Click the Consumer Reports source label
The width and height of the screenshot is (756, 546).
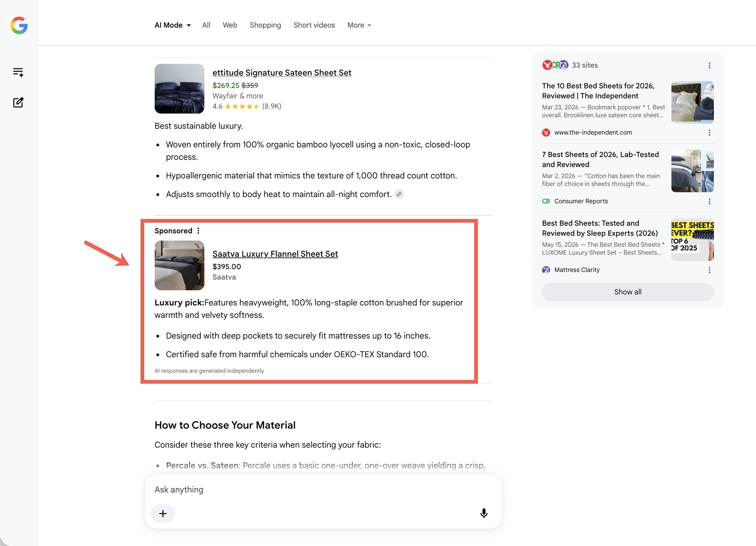pos(581,201)
